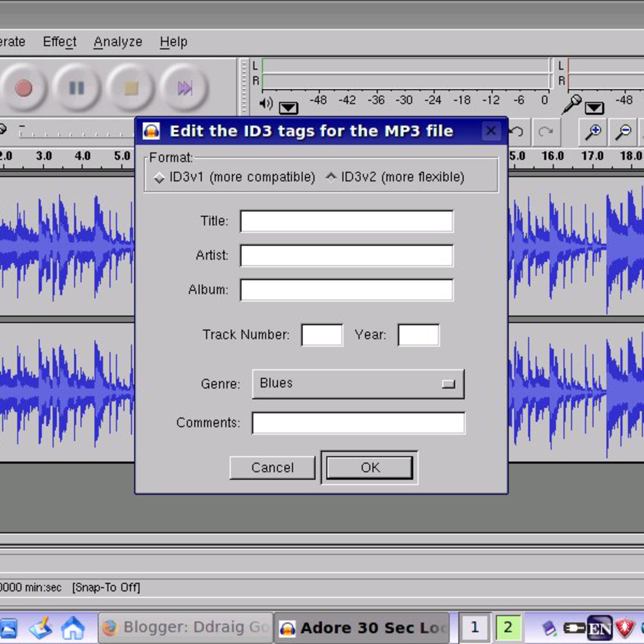This screenshot has height=644, width=644.
Task: Open the Genre dropdown showing Blues
Action: coord(358,384)
